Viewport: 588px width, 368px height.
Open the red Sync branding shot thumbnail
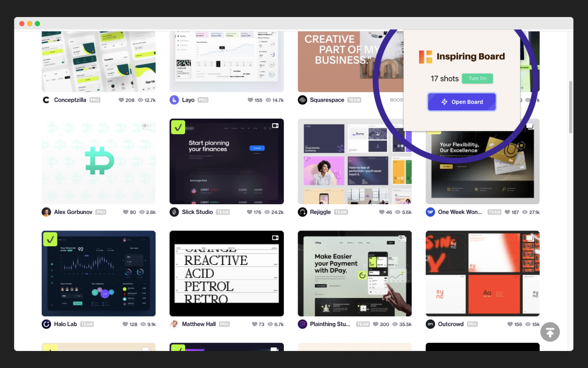pos(483,274)
